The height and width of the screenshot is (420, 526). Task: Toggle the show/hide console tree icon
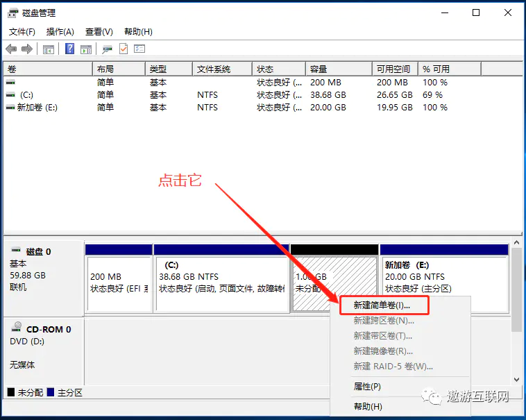(x=49, y=49)
